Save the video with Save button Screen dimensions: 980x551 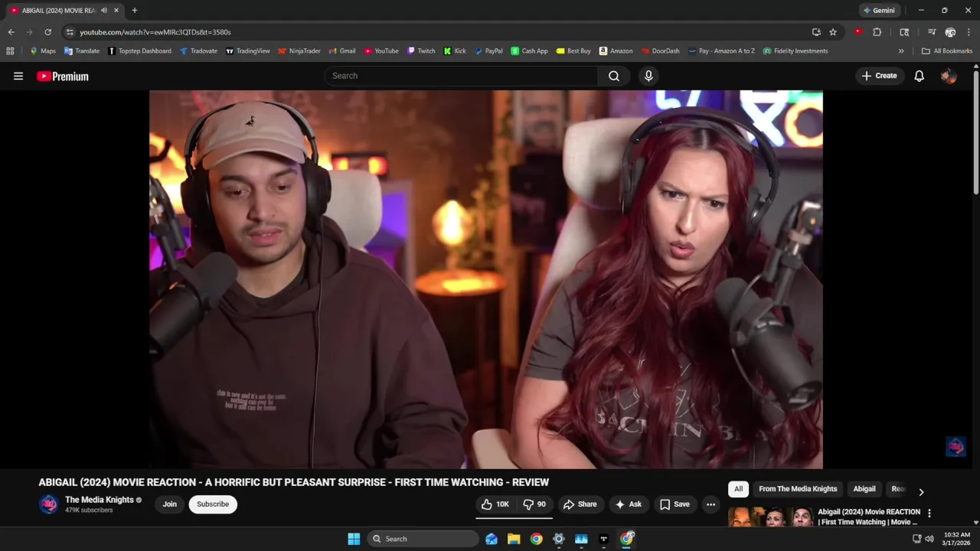tap(675, 504)
